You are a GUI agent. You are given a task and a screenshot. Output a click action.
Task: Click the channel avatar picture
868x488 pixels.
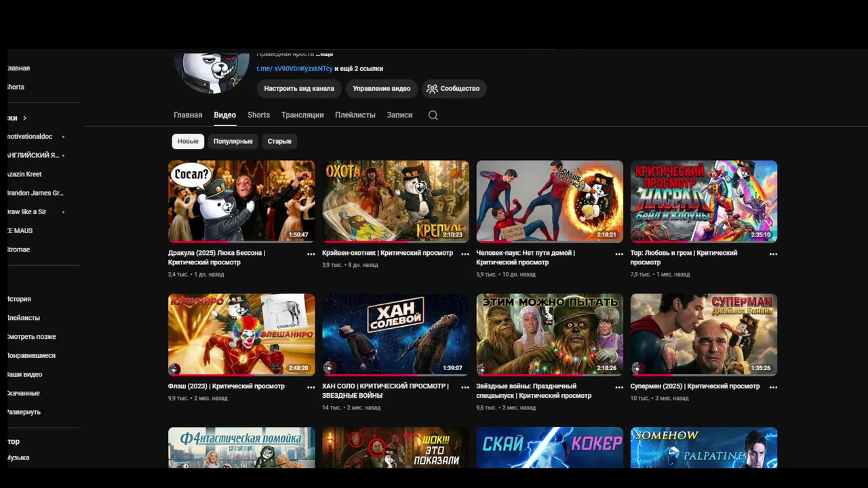(x=211, y=72)
